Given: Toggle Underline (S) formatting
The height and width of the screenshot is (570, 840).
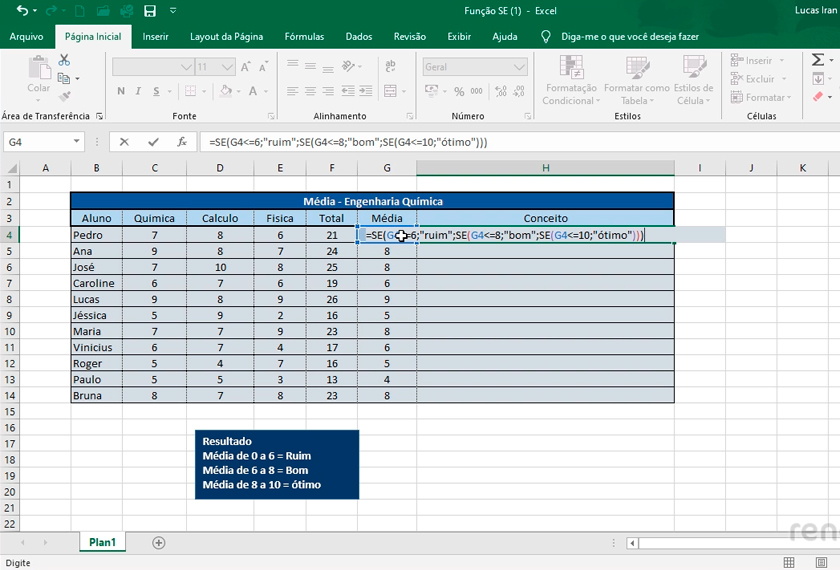Looking at the screenshot, I should [157, 91].
